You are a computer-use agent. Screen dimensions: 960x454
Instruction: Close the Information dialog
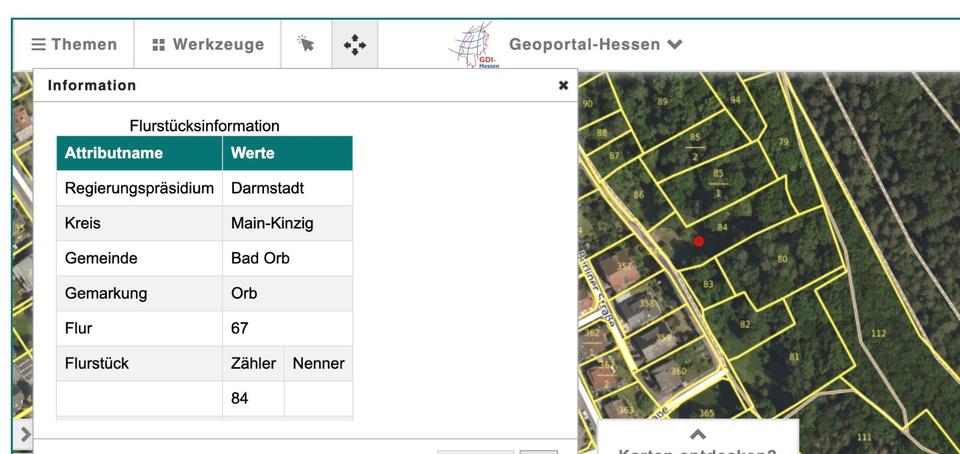click(563, 86)
